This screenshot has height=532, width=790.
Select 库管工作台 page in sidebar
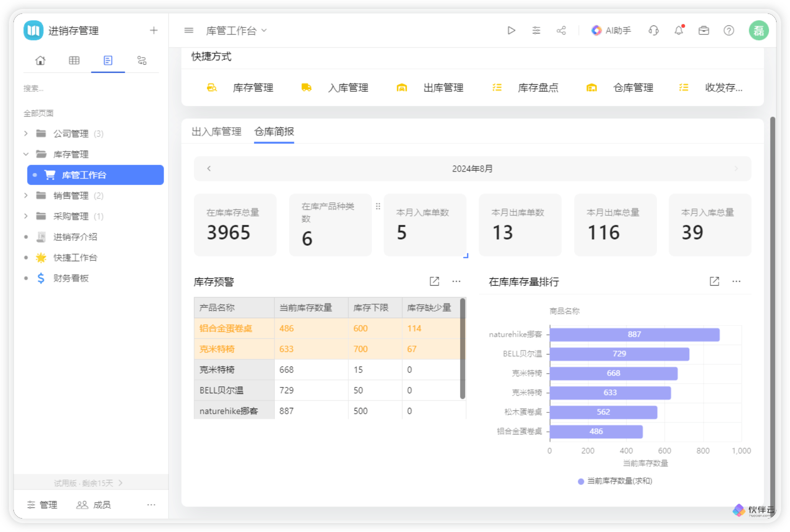pyautogui.click(x=95, y=175)
